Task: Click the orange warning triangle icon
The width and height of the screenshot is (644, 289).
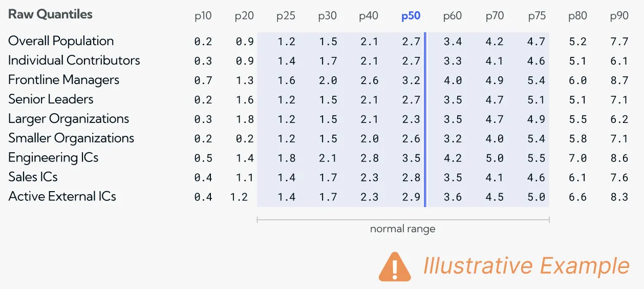Action: [394, 267]
